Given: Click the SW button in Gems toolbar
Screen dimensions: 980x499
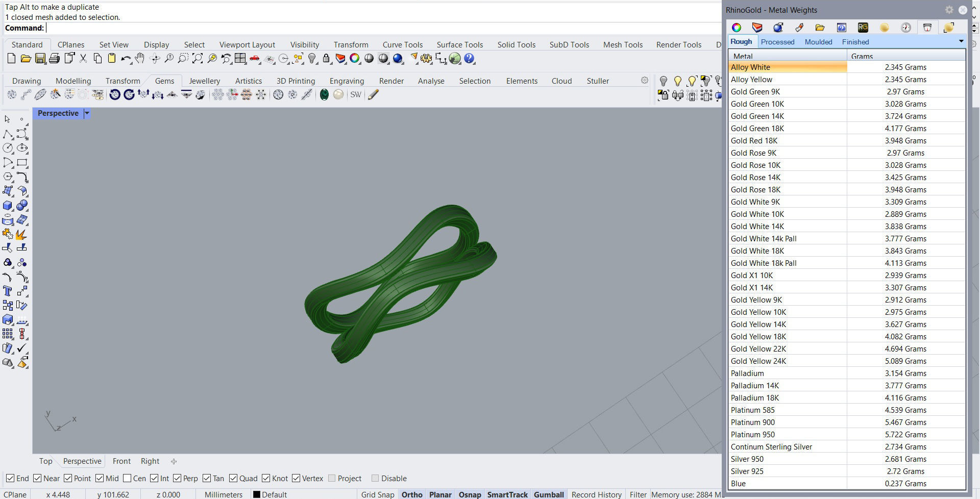Looking at the screenshot, I should click(356, 94).
